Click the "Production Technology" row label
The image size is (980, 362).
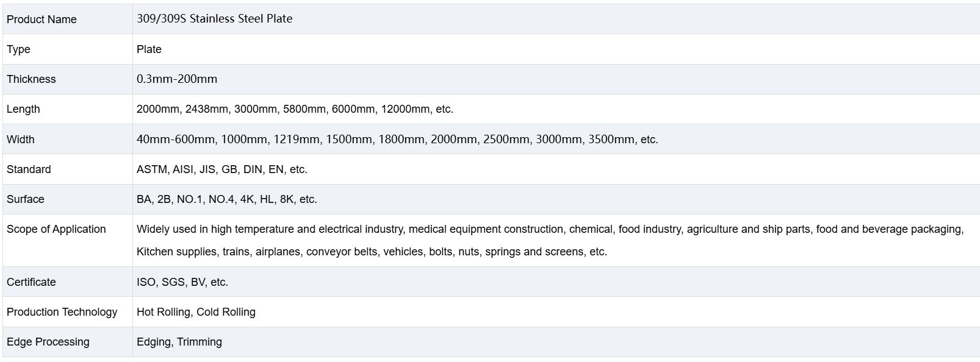(x=62, y=312)
